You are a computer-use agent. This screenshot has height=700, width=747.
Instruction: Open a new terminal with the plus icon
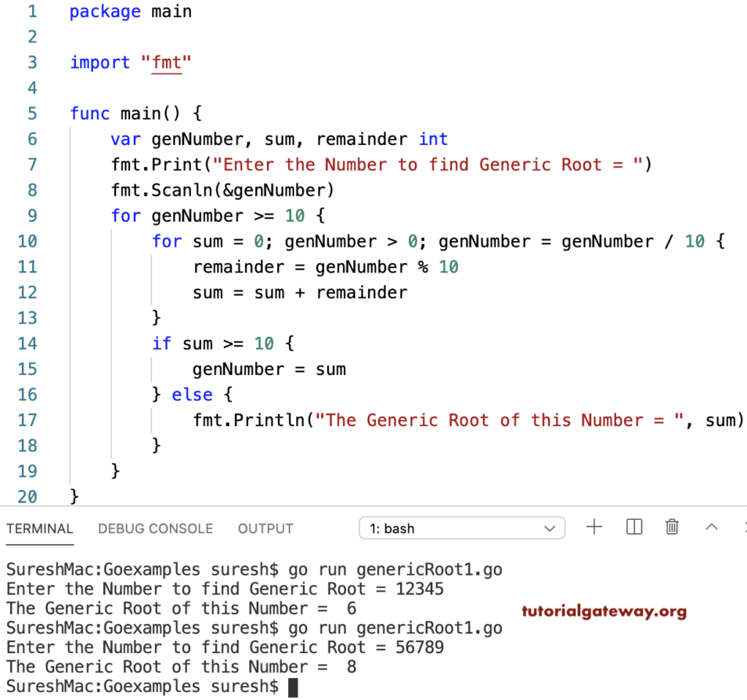594,527
